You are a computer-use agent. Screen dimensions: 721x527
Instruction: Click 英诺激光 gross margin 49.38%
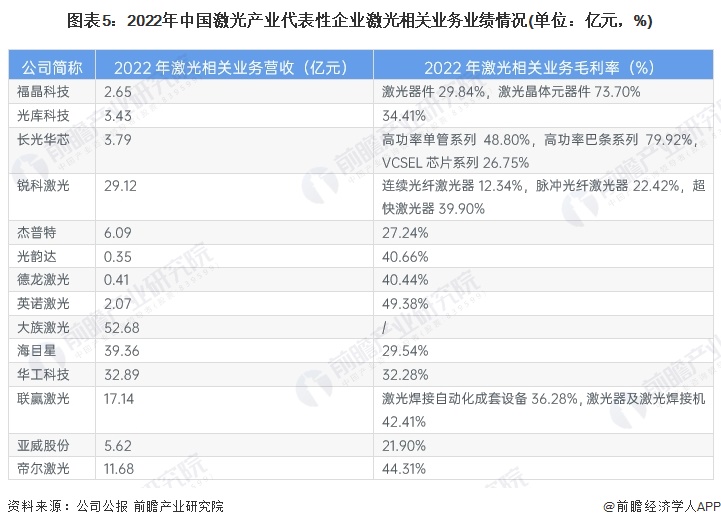pyautogui.click(x=405, y=302)
